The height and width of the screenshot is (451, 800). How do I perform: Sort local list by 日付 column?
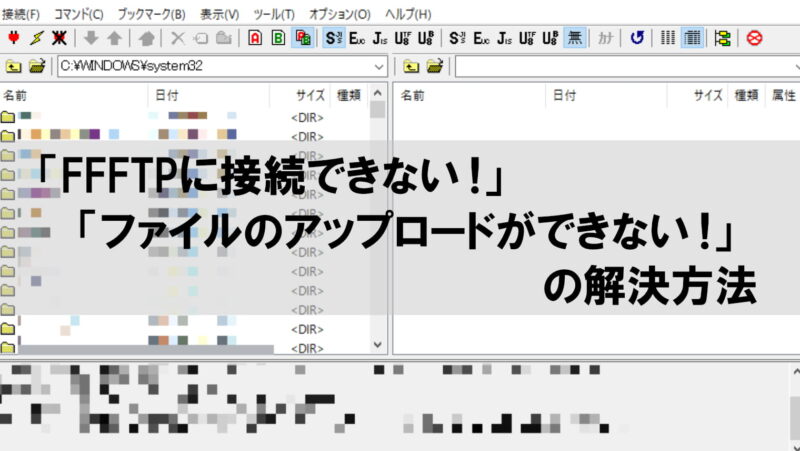pyautogui.click(x=209, y=95)
